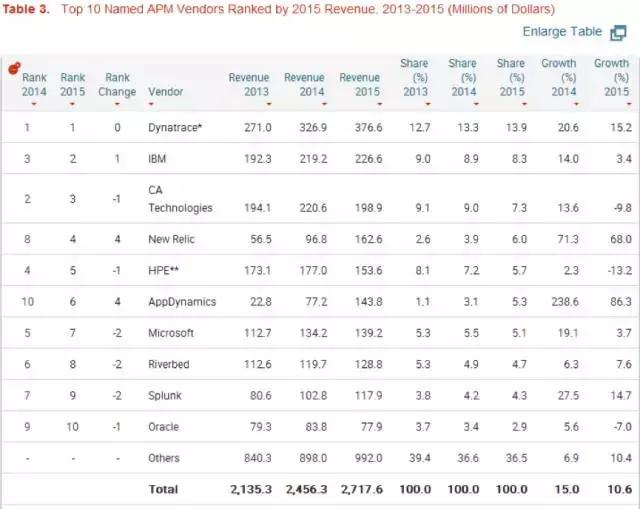Select the New Relic vendor cell

[172, 241]
